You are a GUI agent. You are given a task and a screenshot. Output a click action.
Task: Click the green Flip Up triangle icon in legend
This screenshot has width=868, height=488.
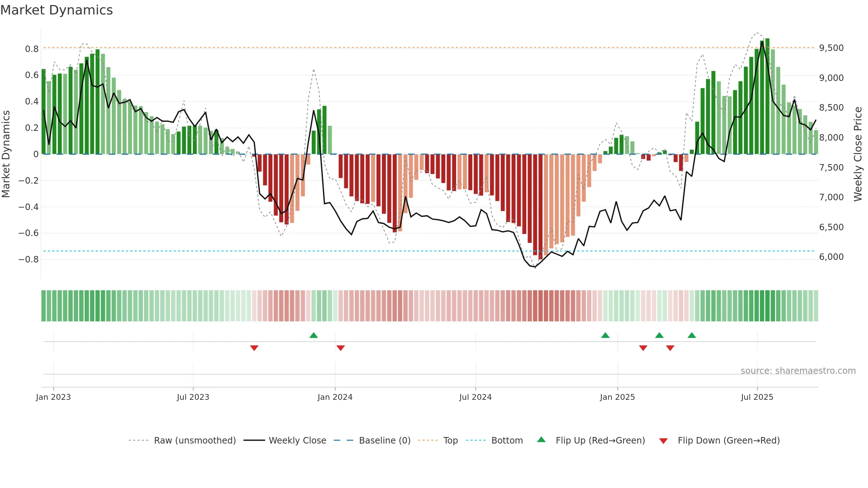(x=541, y=440)
